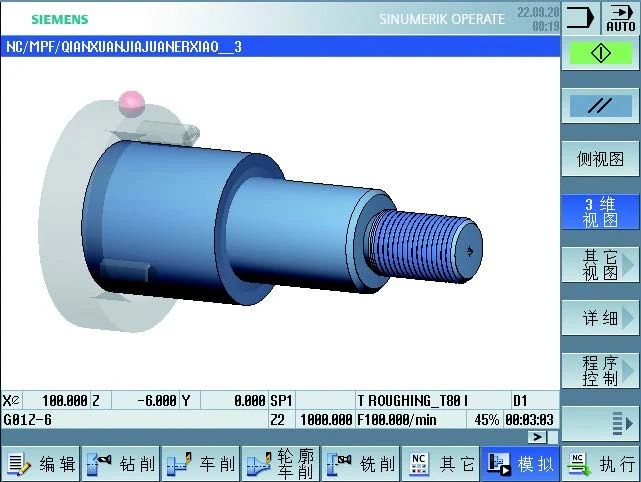The height and width of the screenshot is (482, 641).
Task: Click the extend arrow softkey on right
Action: 600,424
